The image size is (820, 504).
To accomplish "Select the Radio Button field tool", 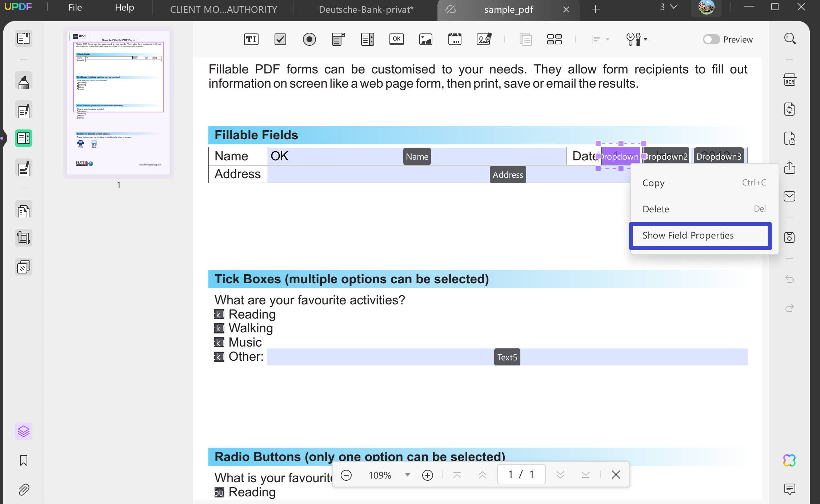I will (309, 39).
